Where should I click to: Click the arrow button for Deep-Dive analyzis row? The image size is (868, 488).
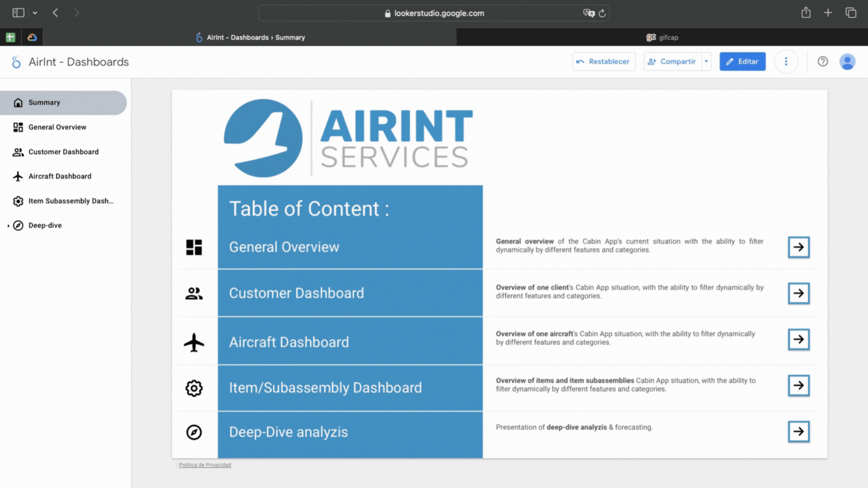tap(798, 432)
